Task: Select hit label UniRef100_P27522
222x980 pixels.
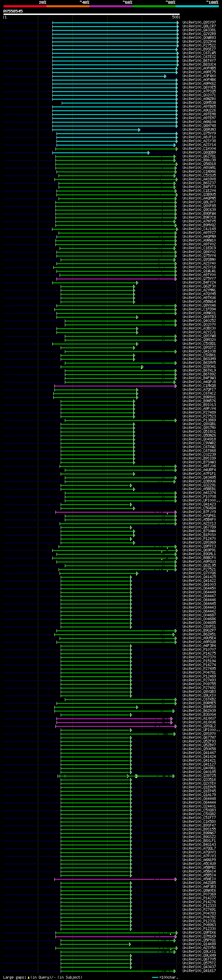Action: click(x=199, y=45)
